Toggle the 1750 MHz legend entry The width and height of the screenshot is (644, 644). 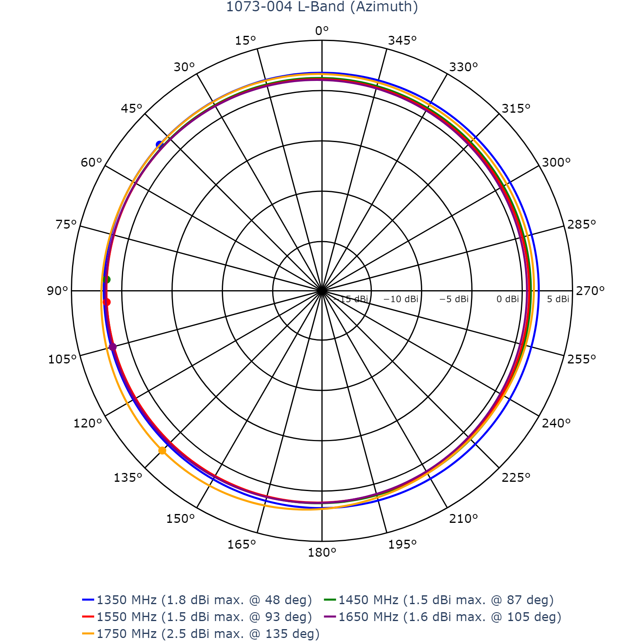(x=201, y=634)
